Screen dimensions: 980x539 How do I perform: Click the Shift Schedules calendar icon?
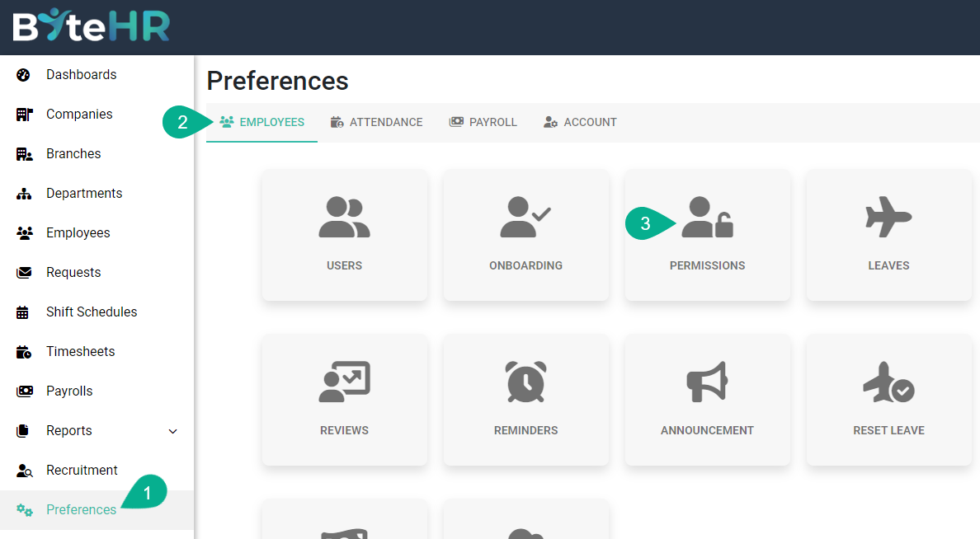click(22, 312)
